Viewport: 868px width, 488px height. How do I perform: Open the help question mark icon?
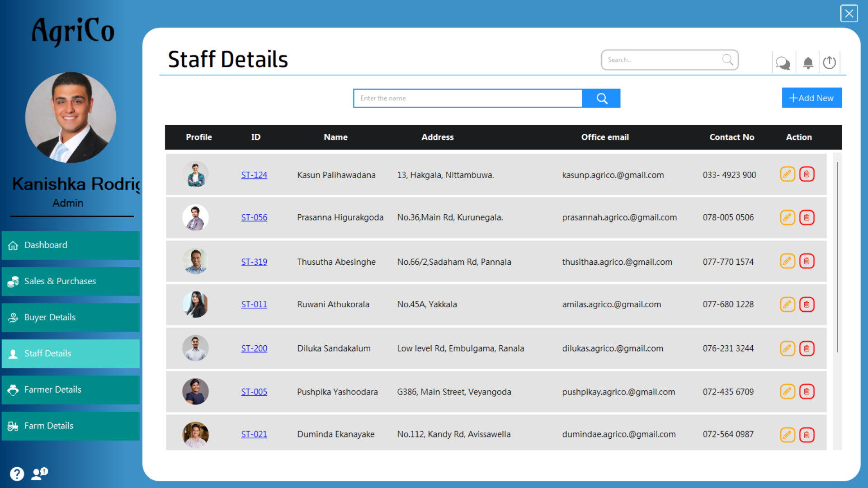(17, 474)
